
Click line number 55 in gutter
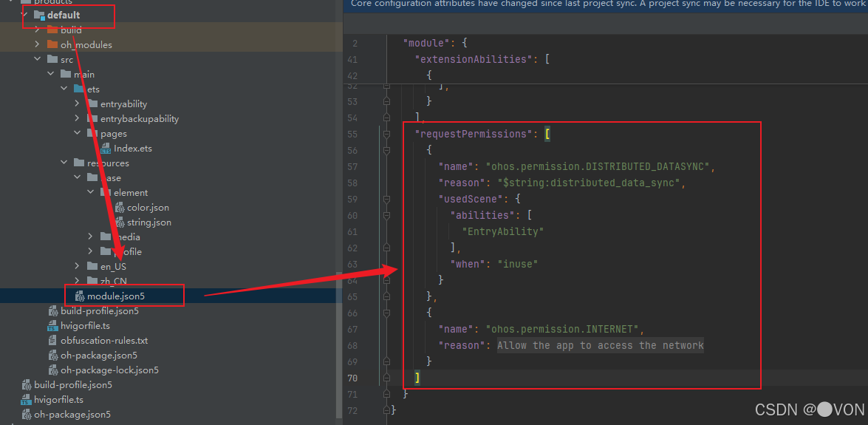point(352,134)
